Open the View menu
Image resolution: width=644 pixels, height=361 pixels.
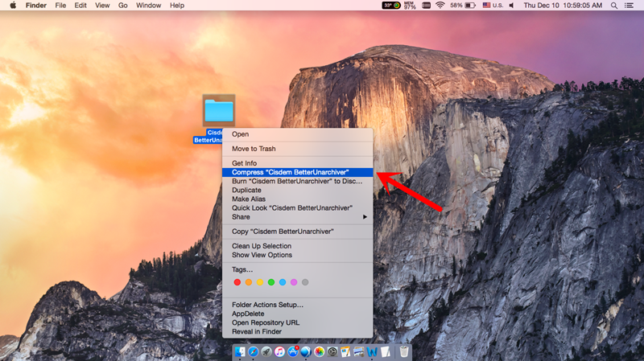tap(102, 6)
